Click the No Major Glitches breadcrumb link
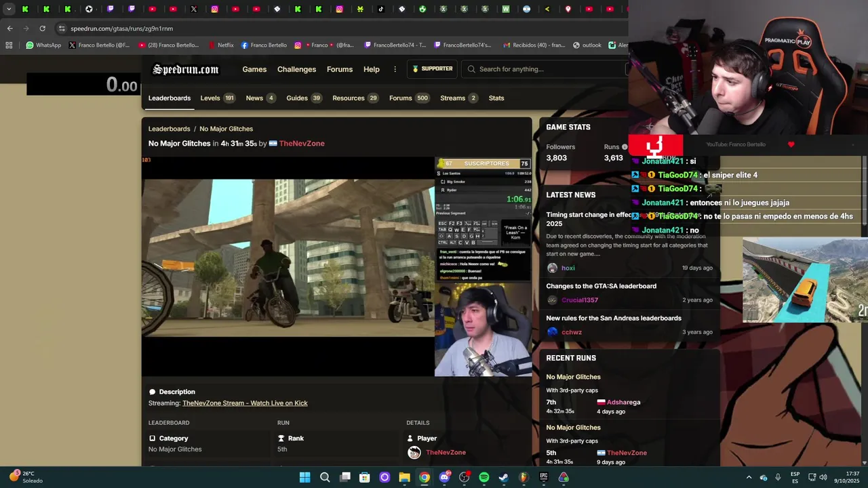 226,129
